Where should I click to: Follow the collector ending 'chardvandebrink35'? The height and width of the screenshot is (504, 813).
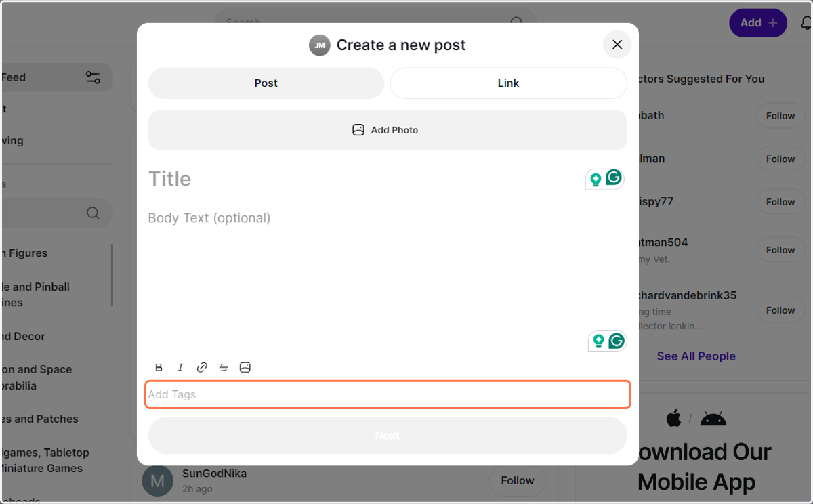[x=780, y=310]
